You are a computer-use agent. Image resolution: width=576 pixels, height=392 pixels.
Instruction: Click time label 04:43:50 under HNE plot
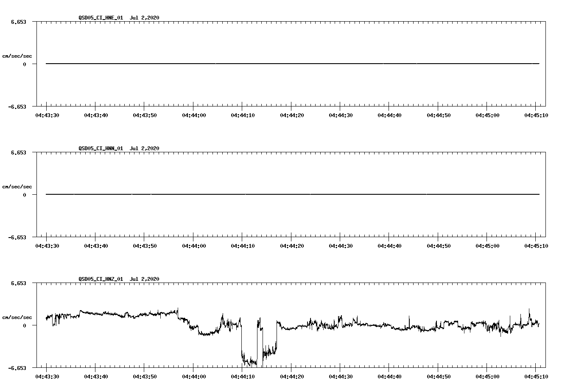pos(145,115)
